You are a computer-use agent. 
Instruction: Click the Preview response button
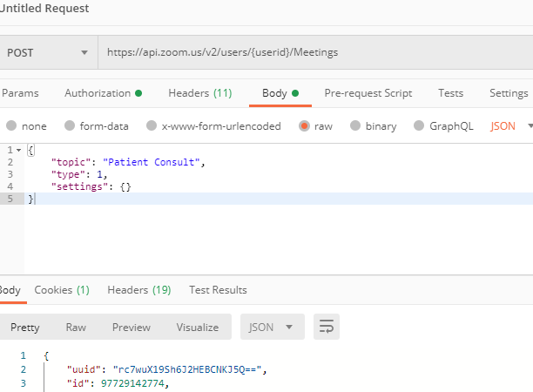point(131,328)
